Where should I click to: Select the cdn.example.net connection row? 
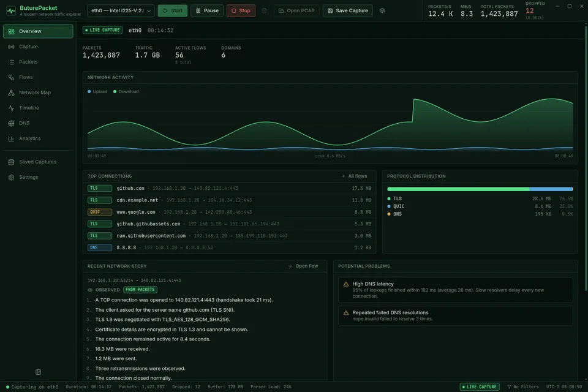[x=229, y=200]
